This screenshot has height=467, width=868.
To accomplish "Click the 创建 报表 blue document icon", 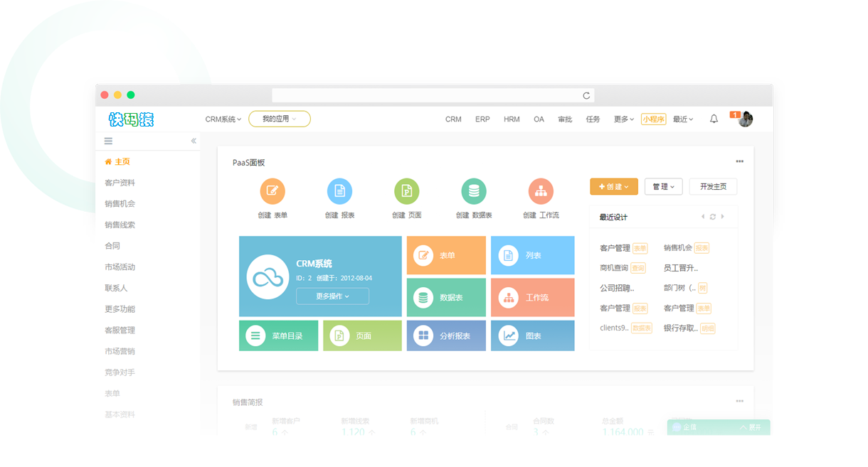I will [339, 191].
